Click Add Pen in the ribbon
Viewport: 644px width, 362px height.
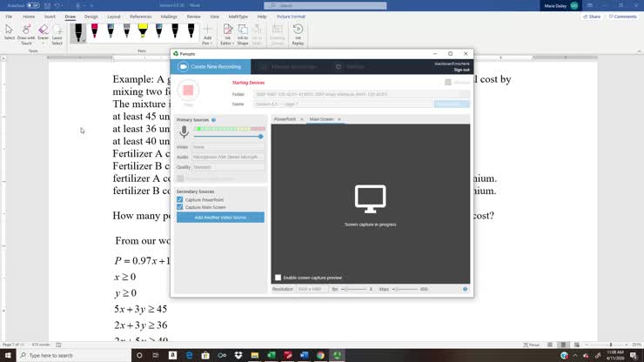click(x=207, y=34)
